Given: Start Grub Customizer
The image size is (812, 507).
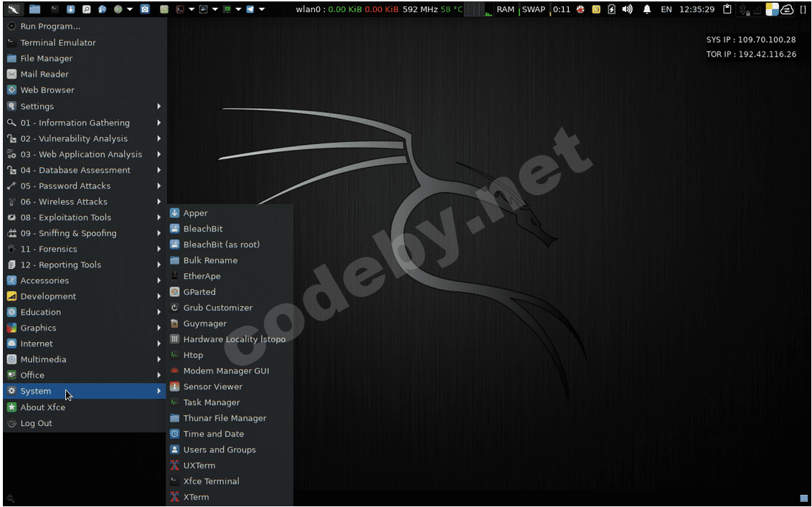Looking at the screenshot, I should pyautogui.click(x=217, y=308).
